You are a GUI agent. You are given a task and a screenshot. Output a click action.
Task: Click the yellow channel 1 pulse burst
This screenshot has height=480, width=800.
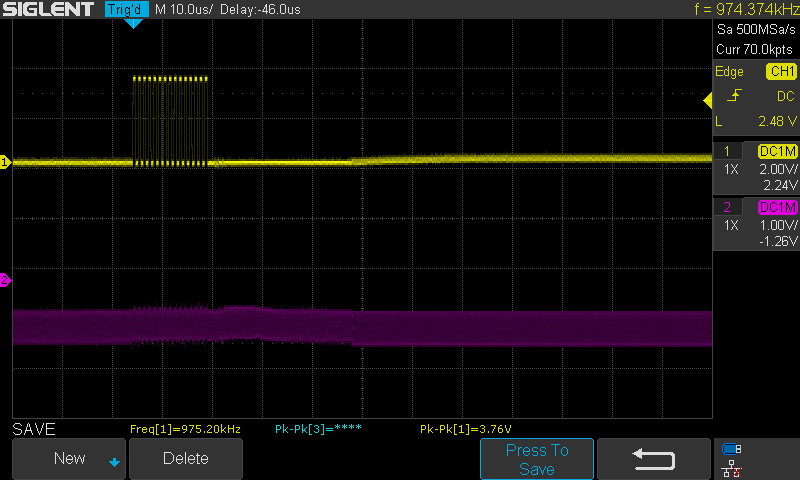(170, 121)
